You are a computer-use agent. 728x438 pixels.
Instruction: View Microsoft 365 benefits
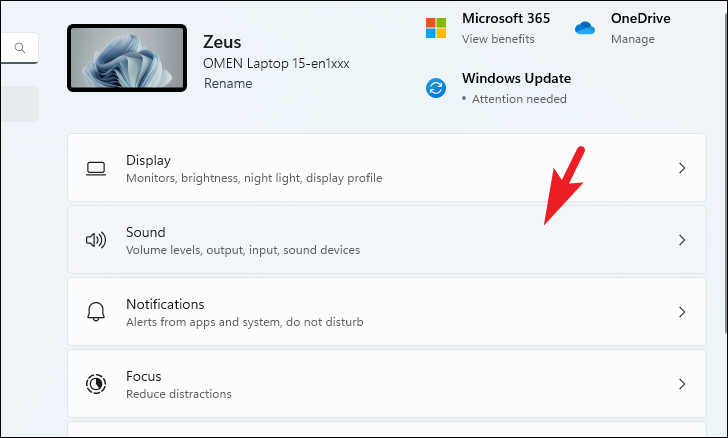[498, 39]
